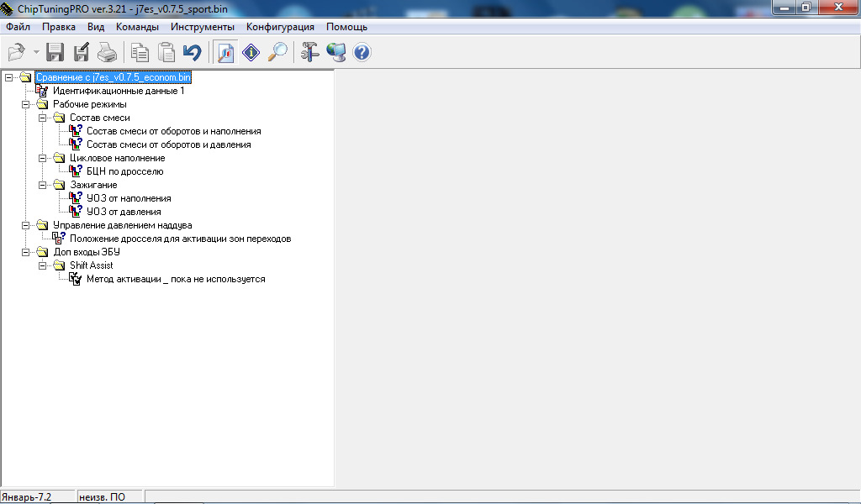Open the Правка menu
The image size is (861, 504).
coord(59,27)
